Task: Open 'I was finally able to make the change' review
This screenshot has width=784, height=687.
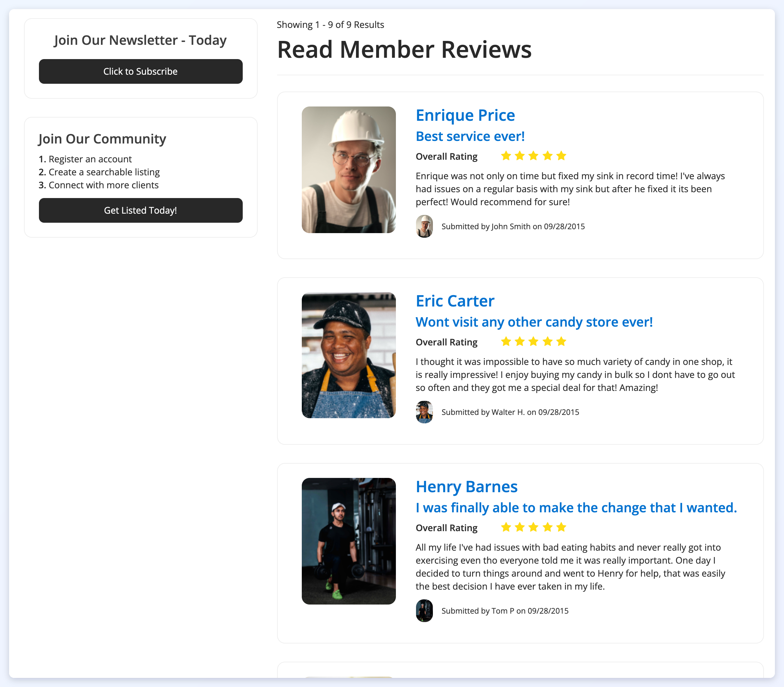Action: (x=576, y=507)
